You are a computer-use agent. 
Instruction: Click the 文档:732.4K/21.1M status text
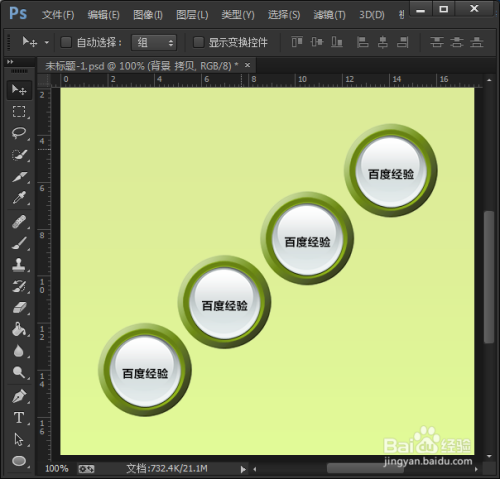coord(167,469)
